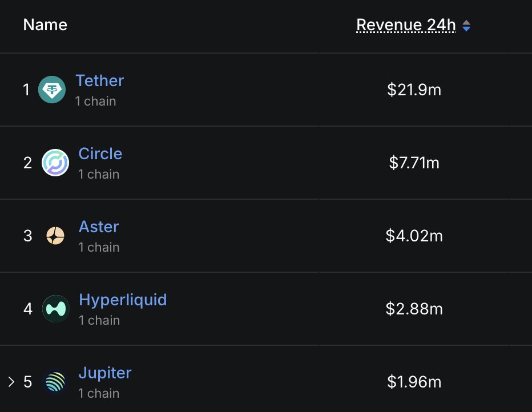Click the Jupiter logo icon

[x=55, y=382]
